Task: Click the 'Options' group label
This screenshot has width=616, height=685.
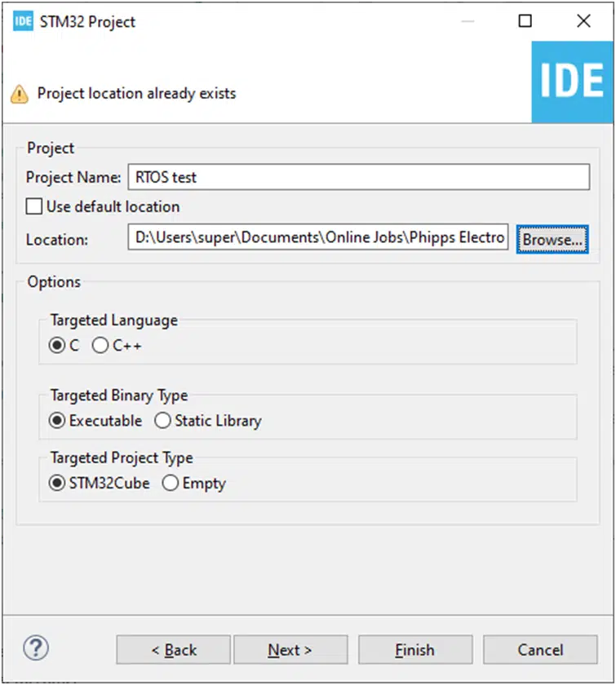Action: pos(54,282)
